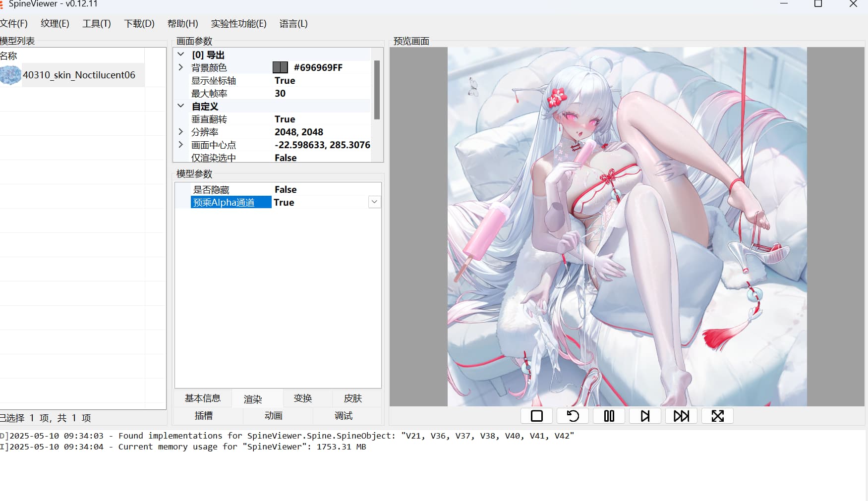868x501 pixels.
Task: Toggle fullscreen preview with the expand icon
Action: click(x=717, y=416)
